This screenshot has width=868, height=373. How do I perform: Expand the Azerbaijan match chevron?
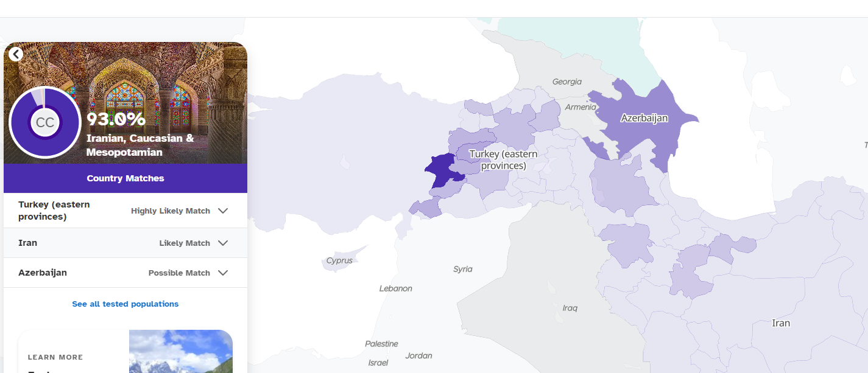pos(223,273)
